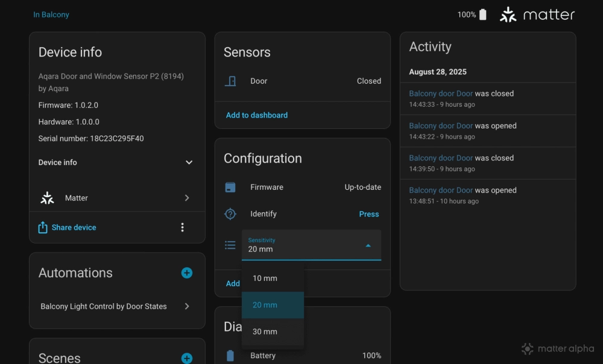Image resolution: width=603 pixels, height=364 pixels.
Task: Click the Matter logo in header
Action: [x=537, y=14]
